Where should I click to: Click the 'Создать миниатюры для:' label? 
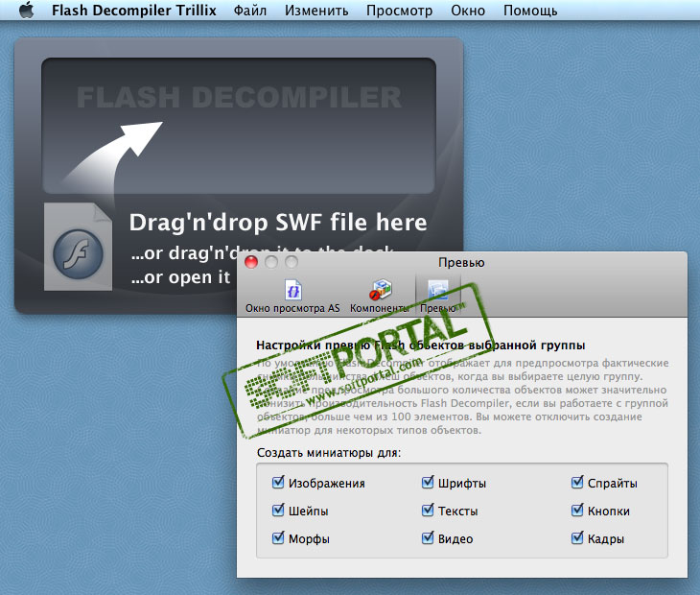[329, 453]
